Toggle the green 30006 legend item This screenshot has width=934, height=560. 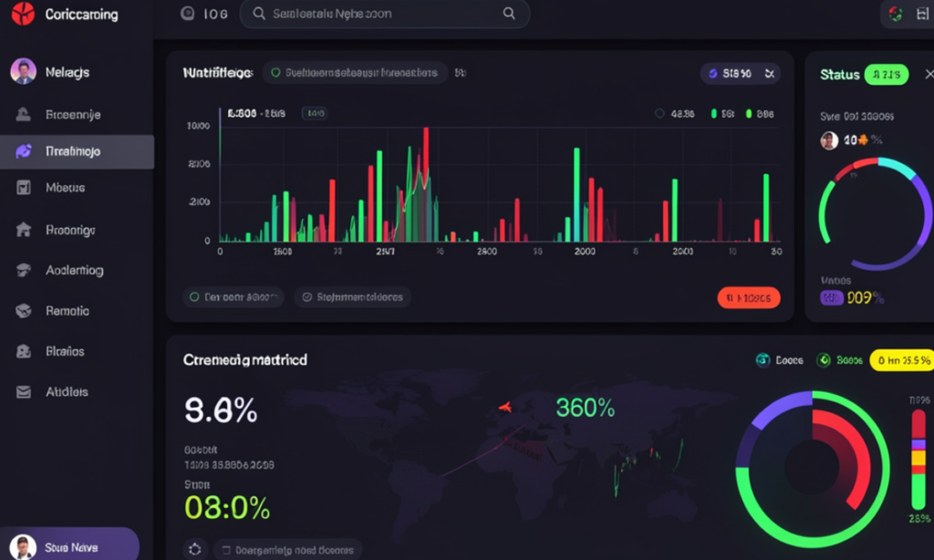840,360
